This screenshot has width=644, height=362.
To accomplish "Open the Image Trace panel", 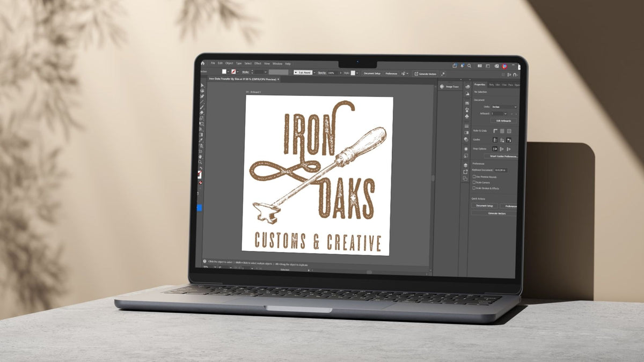I will click(450, 86).
